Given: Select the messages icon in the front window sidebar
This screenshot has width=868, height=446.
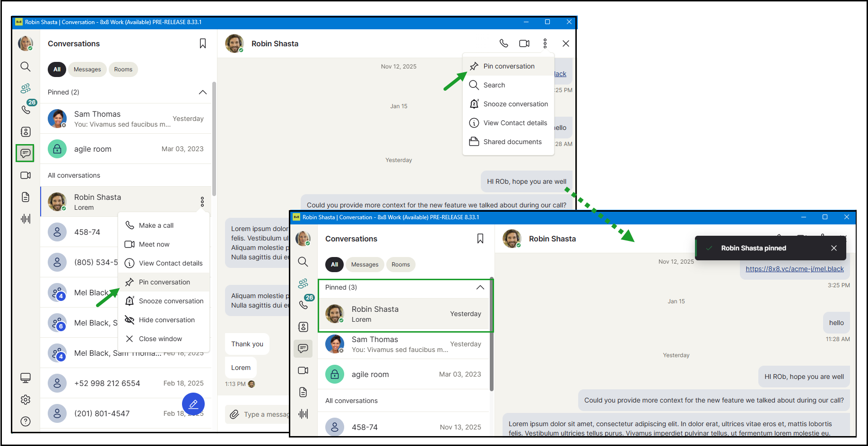Looking at the screenshot, I should point(303,348).
